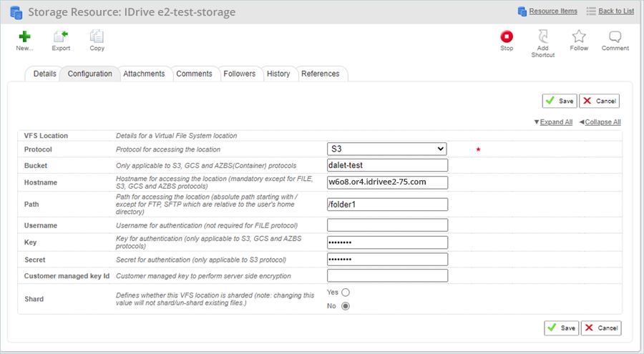Click the Follow star icon
Image resolution: width=644 pixels, height=354 pixels.
tap(579, 36)
